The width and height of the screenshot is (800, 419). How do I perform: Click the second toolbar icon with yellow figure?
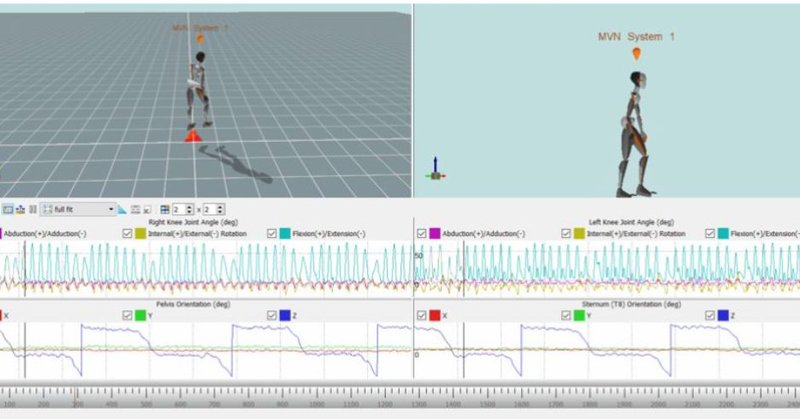[x=20, y=209]
